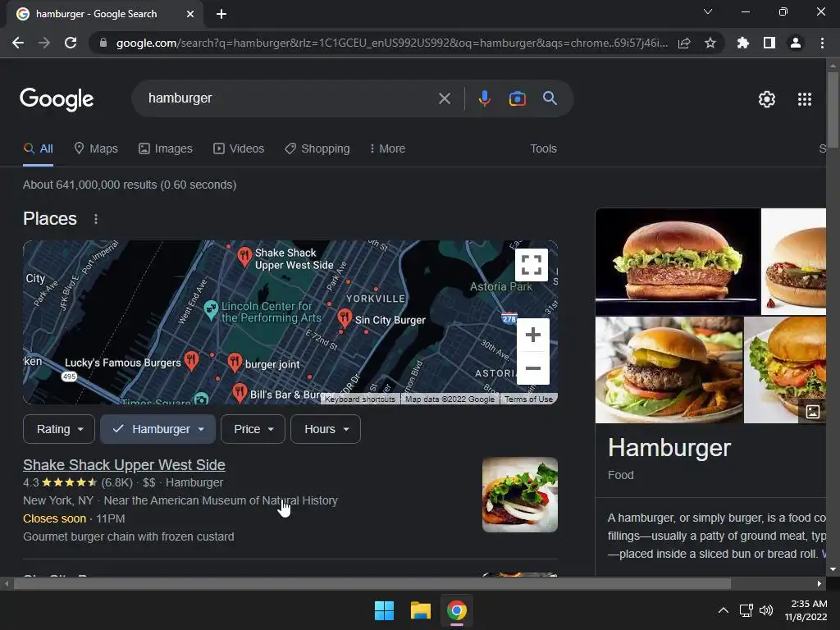The height and width of the screenshot is (630, 840).
Task: Click the Lincoln Center map marker
Action: tap(211, 309)
